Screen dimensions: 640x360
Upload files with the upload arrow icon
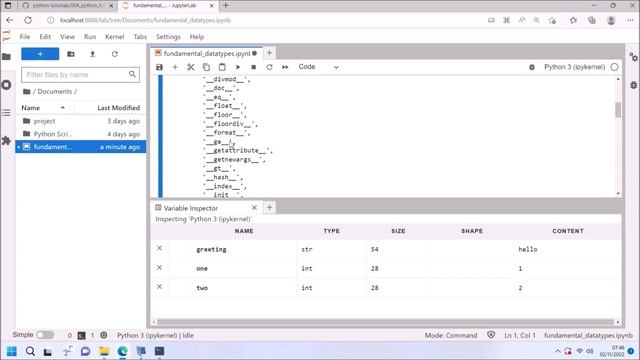coord(93,54)
